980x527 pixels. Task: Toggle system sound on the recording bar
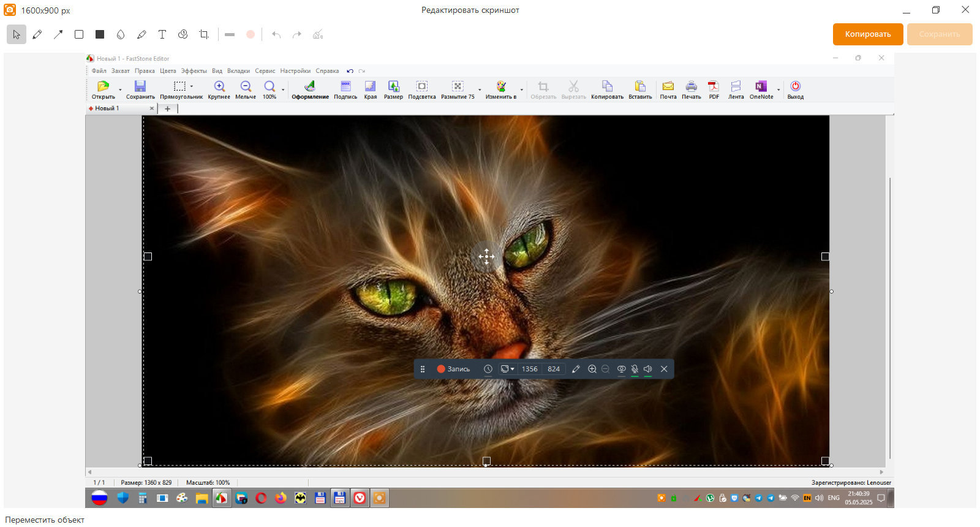pos(648,369)
